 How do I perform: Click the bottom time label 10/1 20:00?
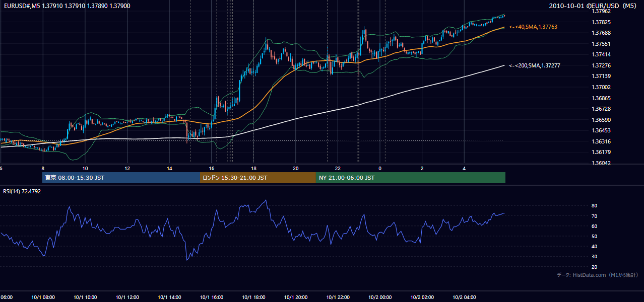(x=296, y=297)
